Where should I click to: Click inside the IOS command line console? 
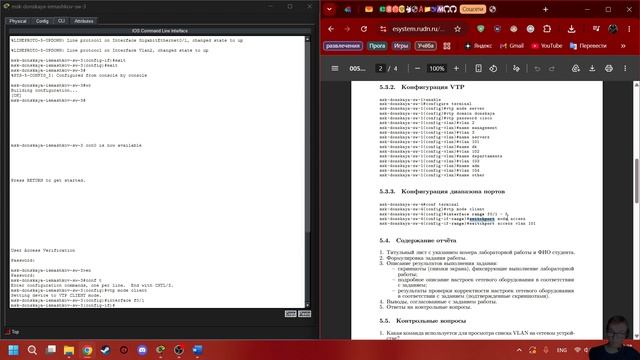click(x=157, y=171)
